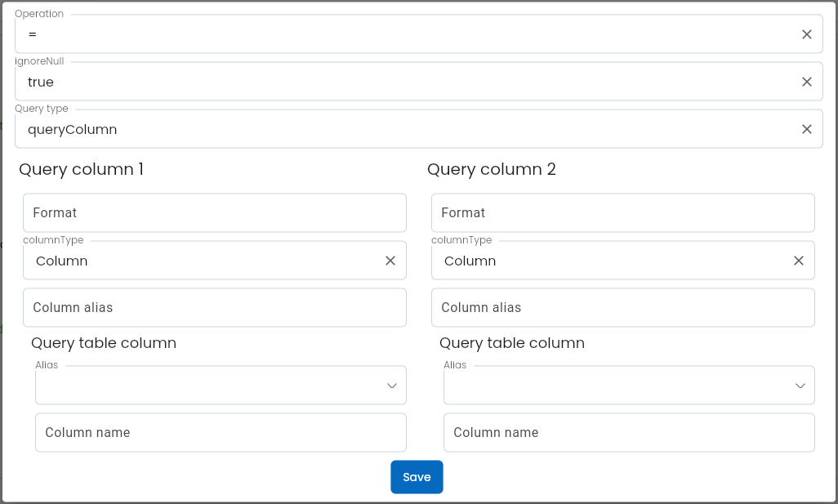Clear the Query type queryColumn value

(x=806, y=129)
